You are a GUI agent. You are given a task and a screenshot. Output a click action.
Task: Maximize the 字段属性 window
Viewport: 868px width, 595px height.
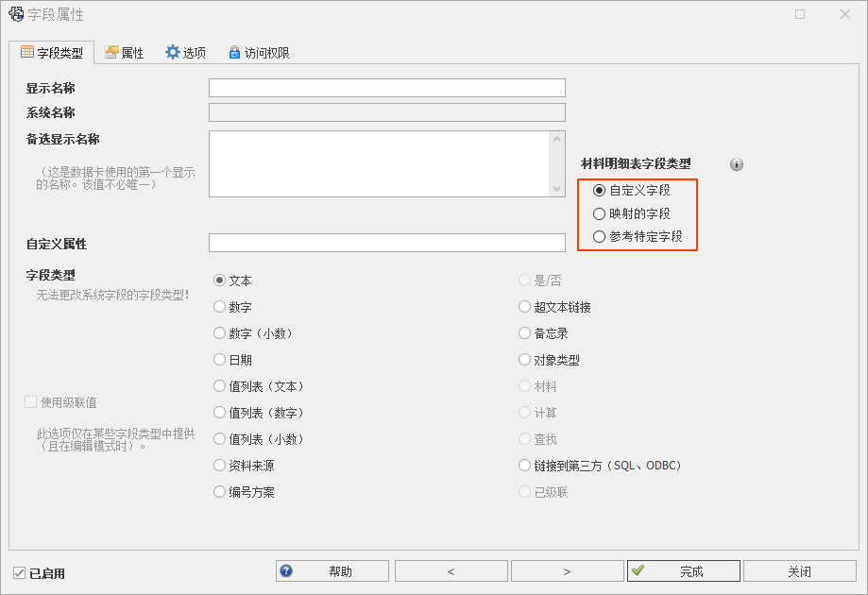click(x=800, y=14)
